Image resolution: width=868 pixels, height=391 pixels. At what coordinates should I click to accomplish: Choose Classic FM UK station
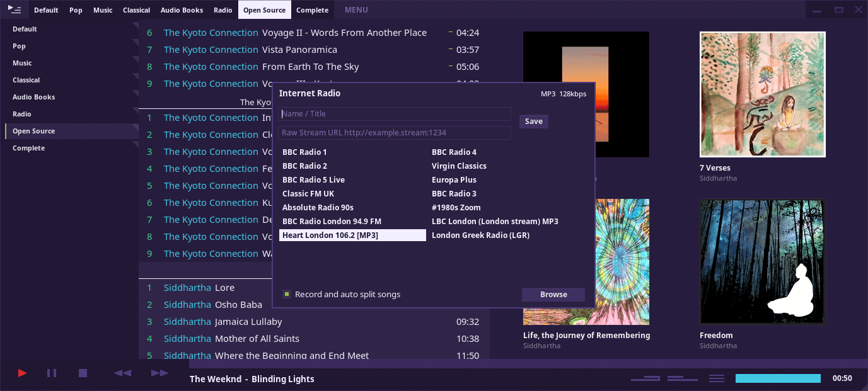pyautogui.click(x=352, y=193)
